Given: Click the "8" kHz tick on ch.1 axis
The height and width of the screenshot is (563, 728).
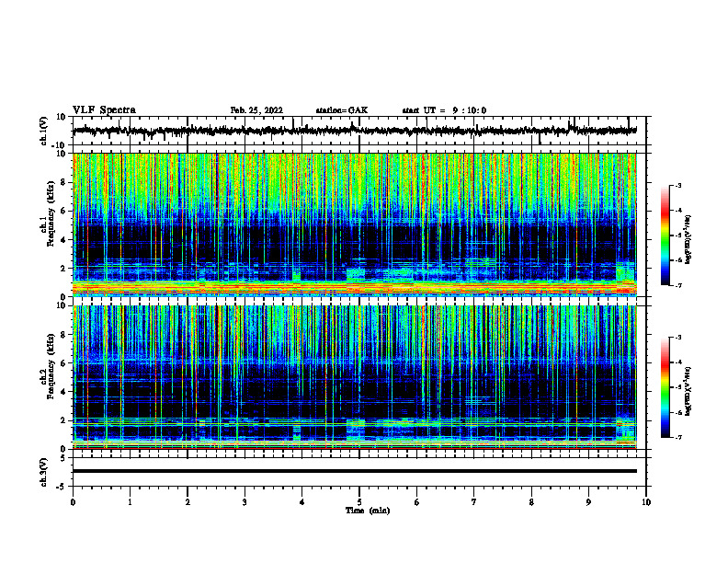Looking at the screenshot, I should 64,182.
